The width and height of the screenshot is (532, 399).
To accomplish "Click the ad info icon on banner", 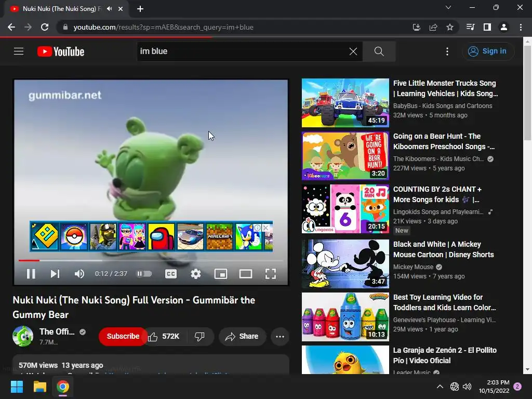I will (x=258, y=228).
